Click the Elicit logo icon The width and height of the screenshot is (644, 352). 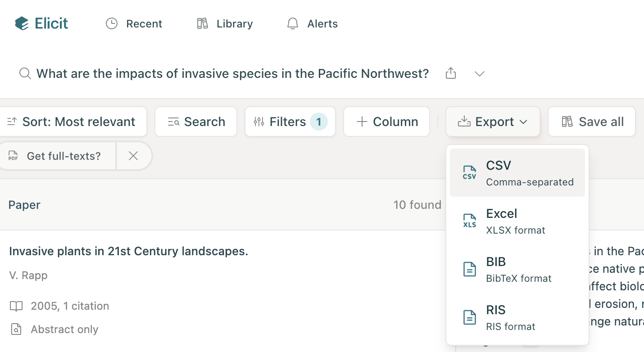22,23
